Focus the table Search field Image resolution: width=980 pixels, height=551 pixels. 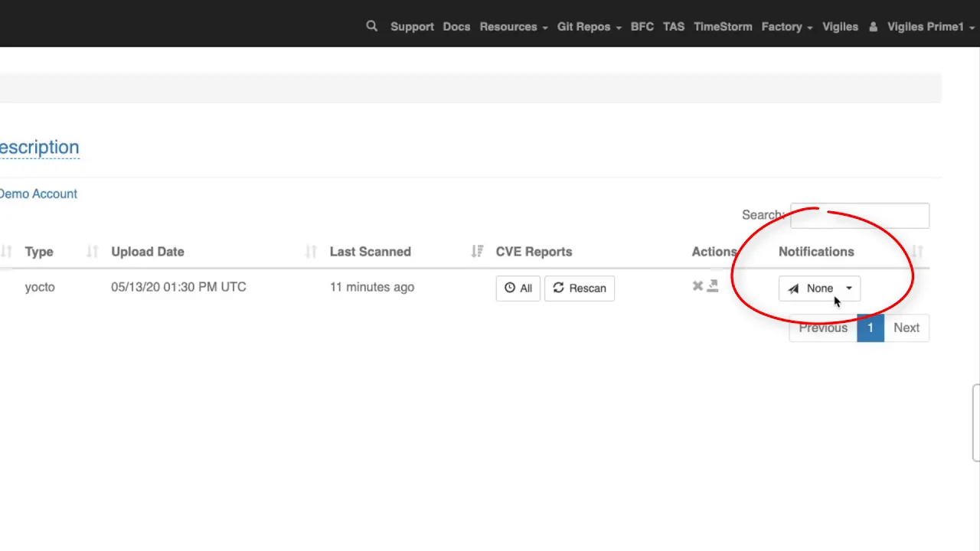pos(860,216)
